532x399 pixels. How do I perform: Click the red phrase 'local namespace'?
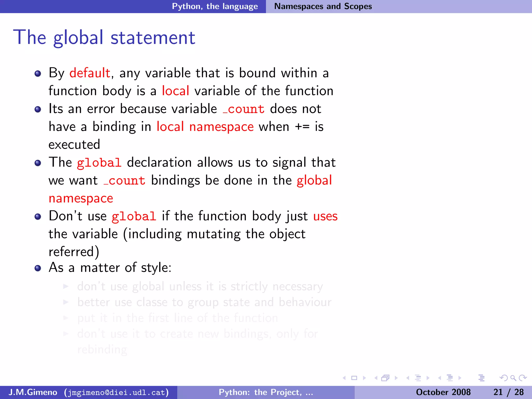point(205,127)
